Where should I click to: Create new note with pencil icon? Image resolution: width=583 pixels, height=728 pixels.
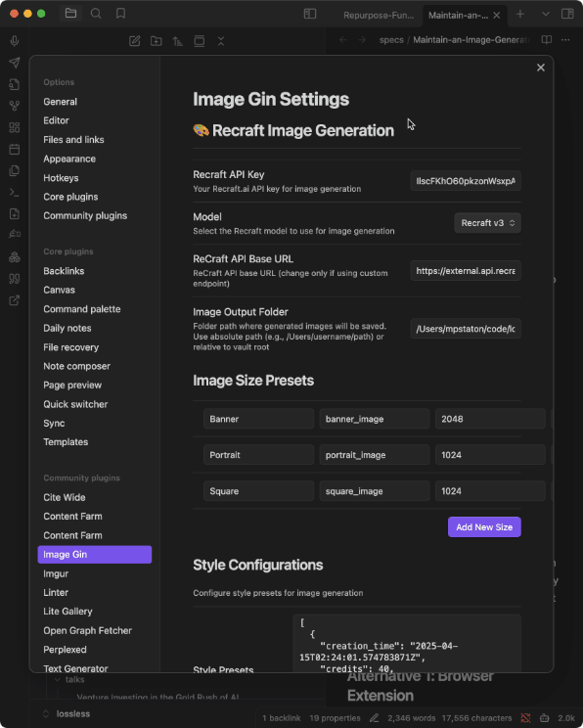(x=135, y=41)
